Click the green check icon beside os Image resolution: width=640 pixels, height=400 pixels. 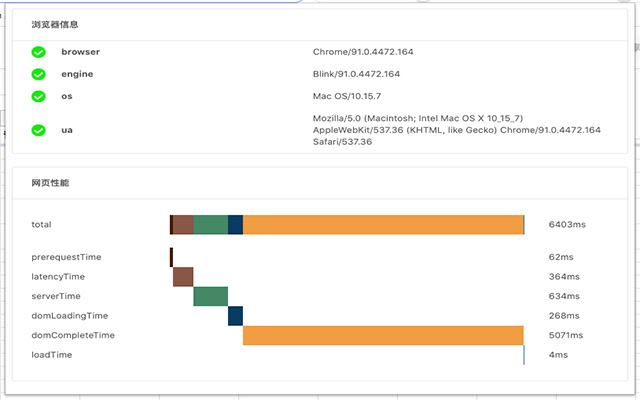pos(38,96)
